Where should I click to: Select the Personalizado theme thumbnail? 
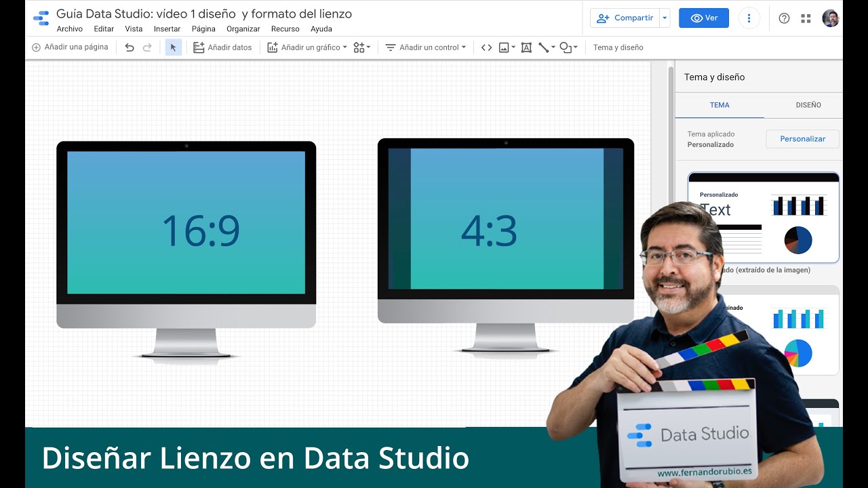pos(764,218)
